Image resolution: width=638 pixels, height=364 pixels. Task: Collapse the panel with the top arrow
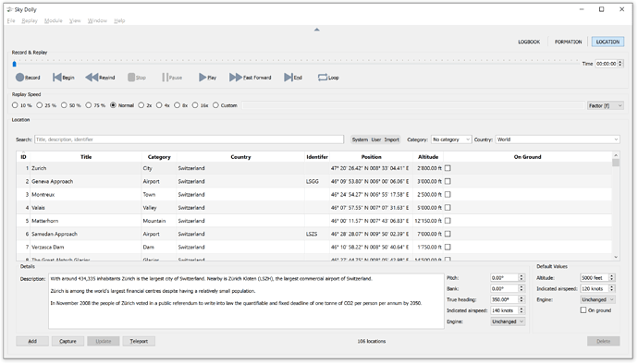(316, 30)
